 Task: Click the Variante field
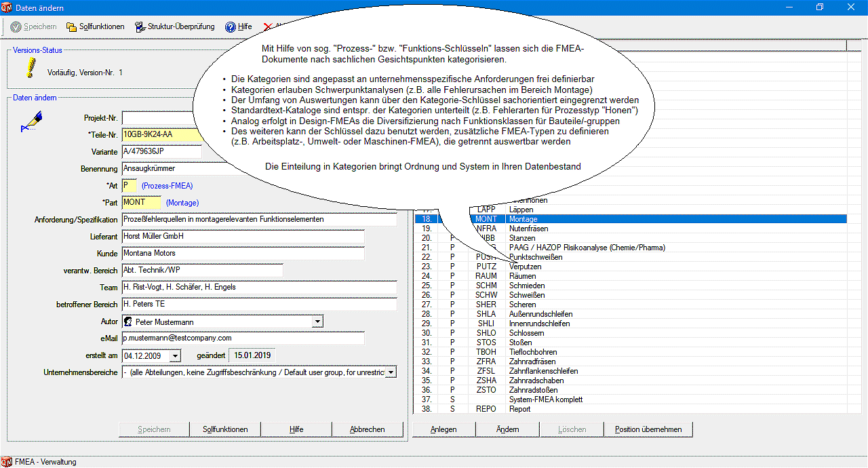coord(161,152)
